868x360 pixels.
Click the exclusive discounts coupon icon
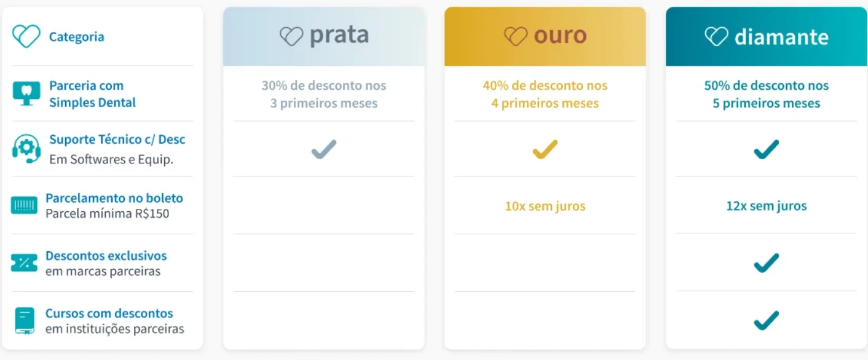[24, 263]
